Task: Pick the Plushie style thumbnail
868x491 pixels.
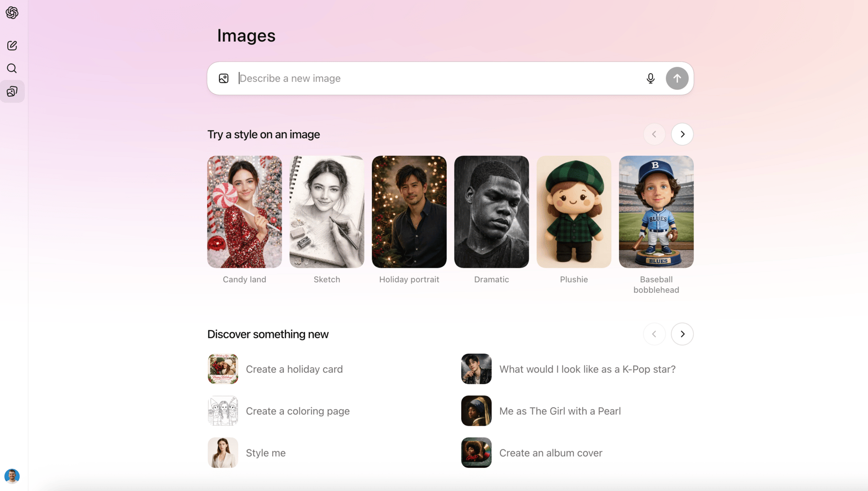Action: pyautogui.click(x=573, y=212)
